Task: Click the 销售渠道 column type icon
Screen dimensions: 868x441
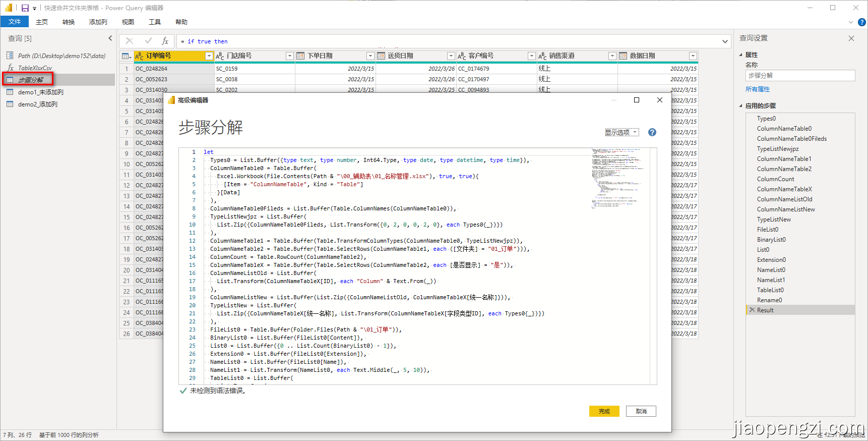Action: click(543, 56)
